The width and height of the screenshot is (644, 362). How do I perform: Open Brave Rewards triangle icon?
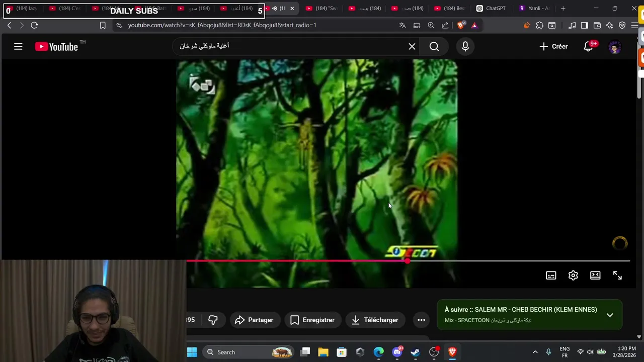[x=474, y=25]
